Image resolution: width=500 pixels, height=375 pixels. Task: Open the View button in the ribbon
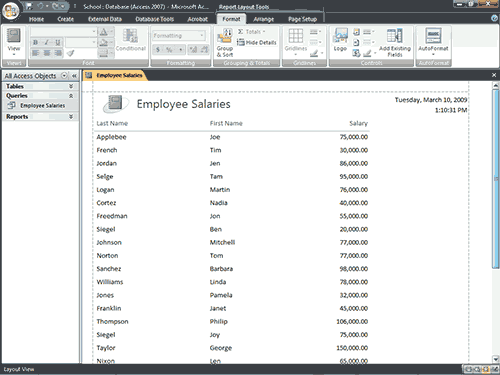(14, 42)
